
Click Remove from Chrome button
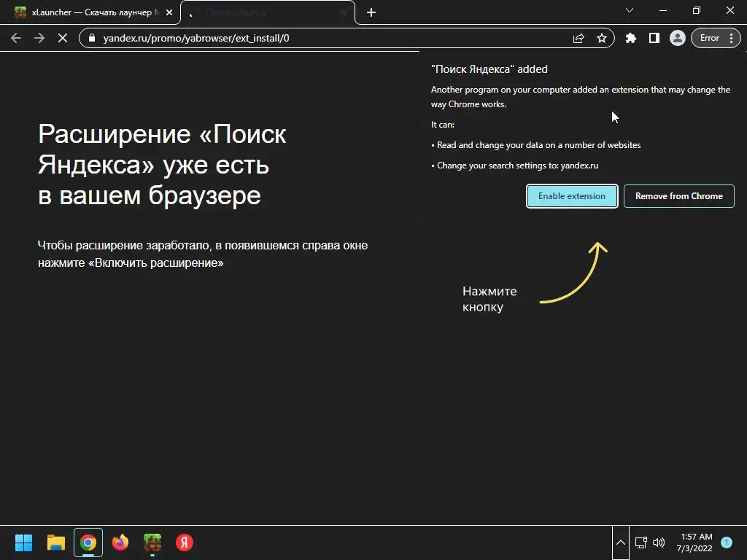[679, 196]
